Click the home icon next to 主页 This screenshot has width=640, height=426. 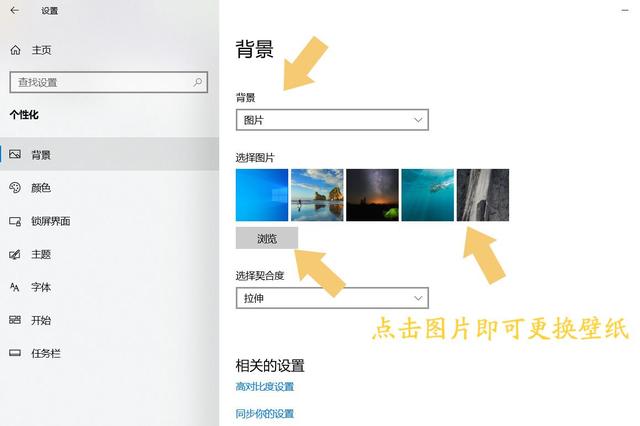[x=16, y=50]
